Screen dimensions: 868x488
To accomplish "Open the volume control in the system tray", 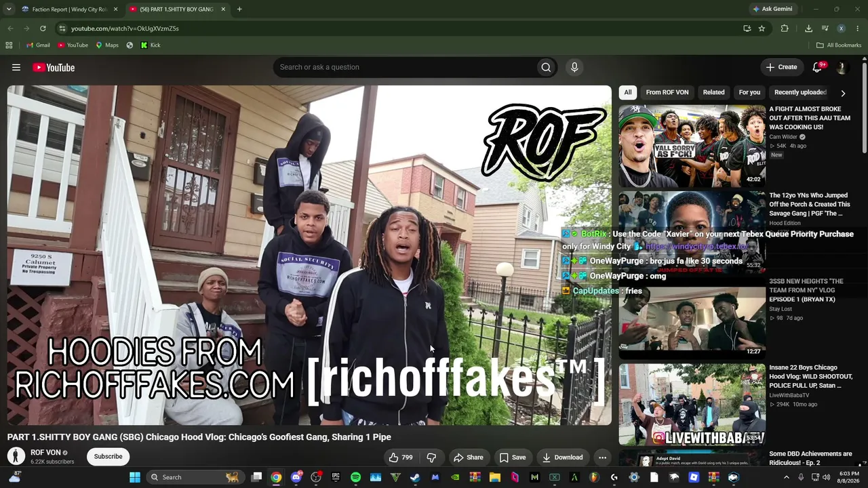I will 826,477.
